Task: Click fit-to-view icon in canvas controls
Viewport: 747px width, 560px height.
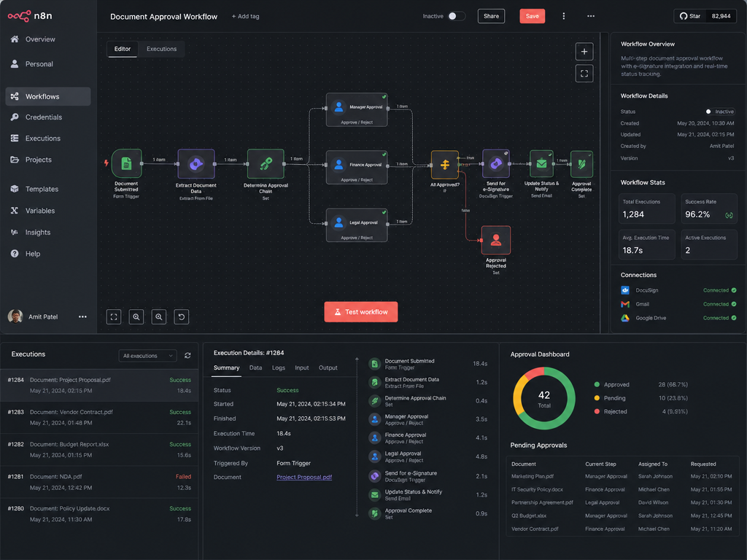Action: tap(114, 316)
